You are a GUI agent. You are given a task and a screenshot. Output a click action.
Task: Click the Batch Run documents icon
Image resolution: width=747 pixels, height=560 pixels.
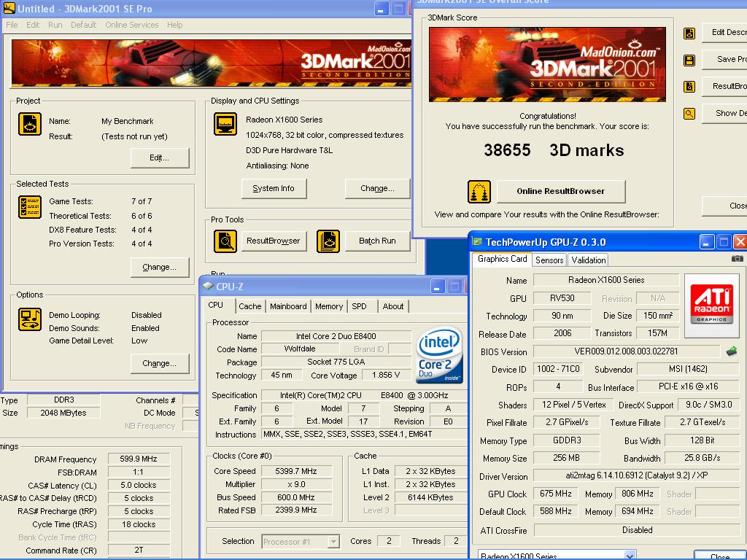328,241
